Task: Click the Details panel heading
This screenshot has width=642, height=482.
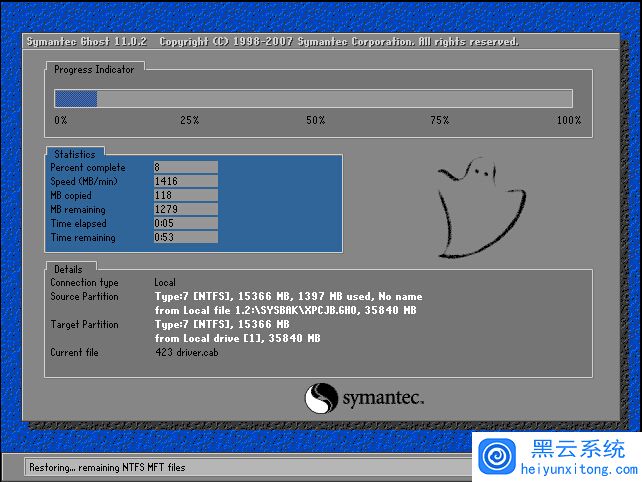Action: 69,269
